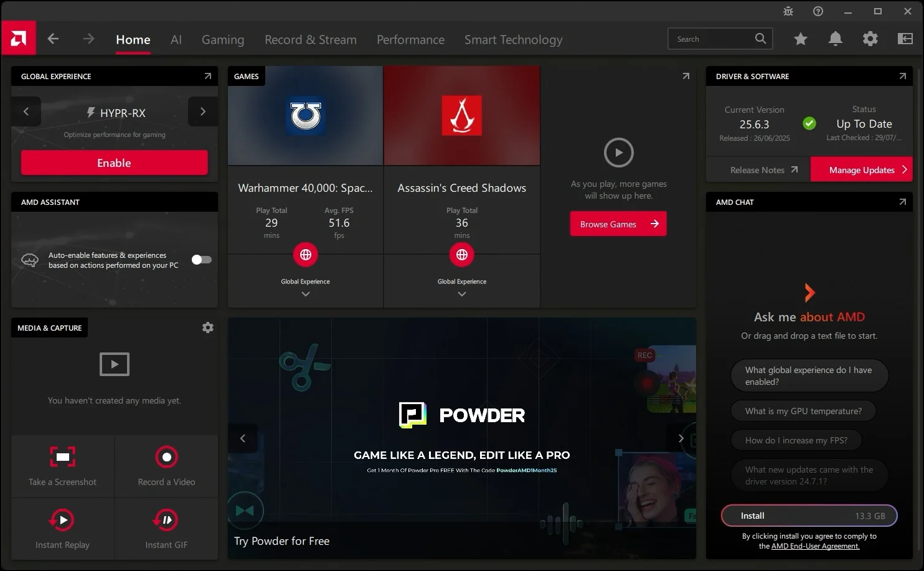924x571 pixels.
Task: Start Record a Video
Action: click(x=166, y=457)
